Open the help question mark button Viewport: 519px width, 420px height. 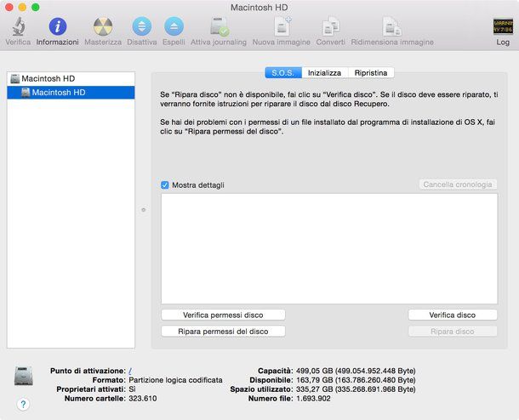tap(23, 404)
